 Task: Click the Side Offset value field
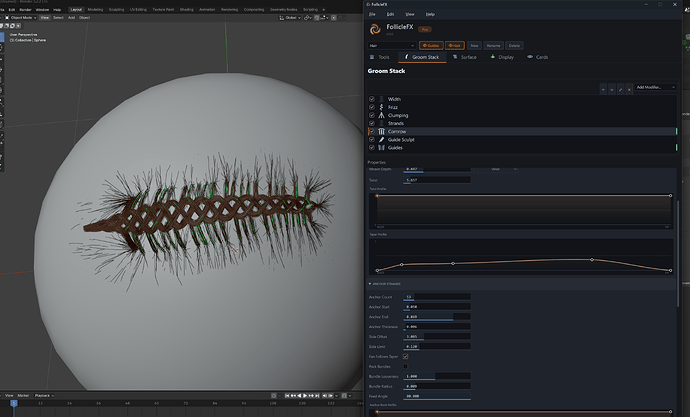437,337
